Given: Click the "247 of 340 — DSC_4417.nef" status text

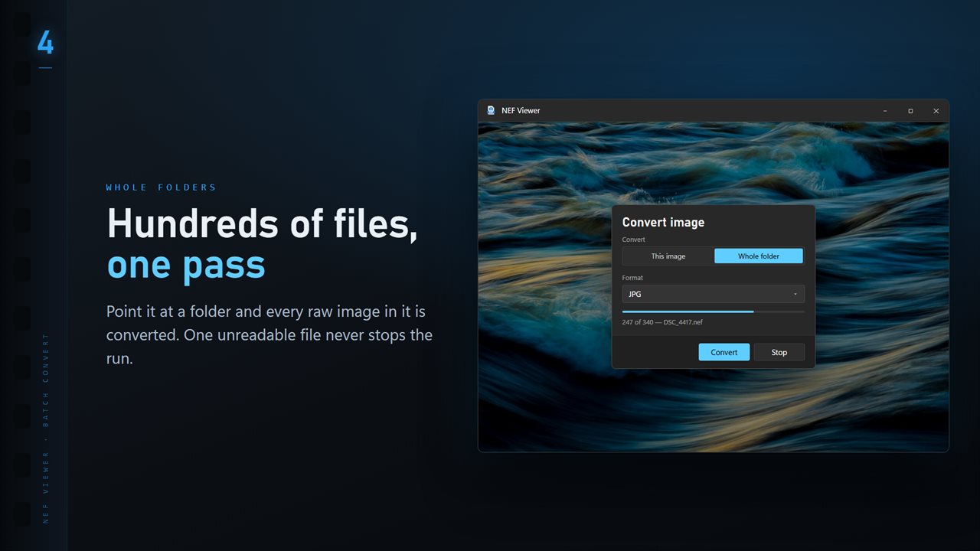Looking at the screenshot, I should pyautogui.click(x=662, y=322).
